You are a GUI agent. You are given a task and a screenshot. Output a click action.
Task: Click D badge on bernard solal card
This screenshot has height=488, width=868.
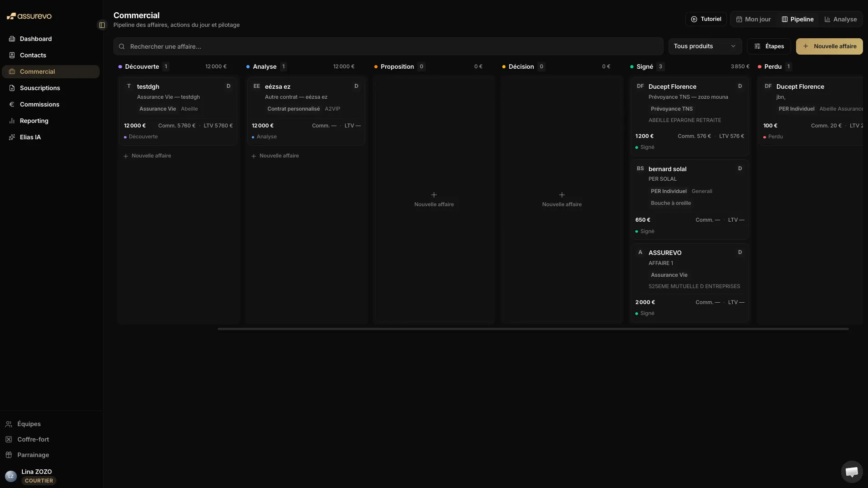[740, 168]
